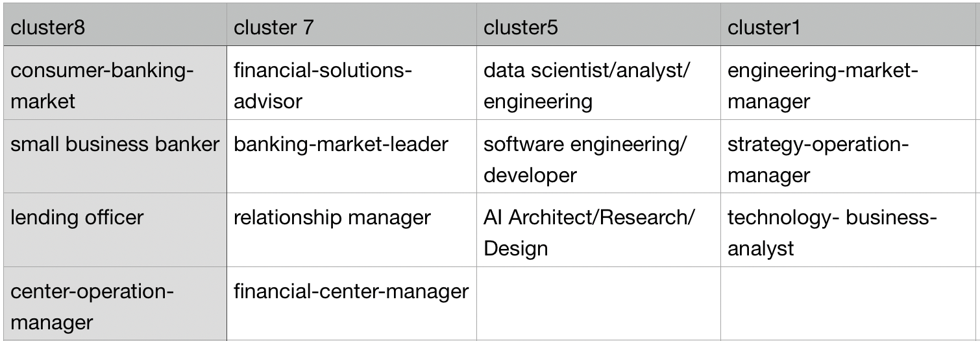Click the cluster 7 header cell
The image size is (980, 341).
coord(351,27)
